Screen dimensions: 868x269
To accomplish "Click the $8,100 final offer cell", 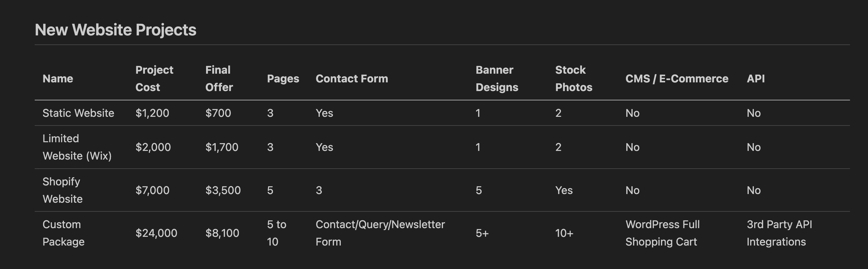I will click(x=222, y=233).
